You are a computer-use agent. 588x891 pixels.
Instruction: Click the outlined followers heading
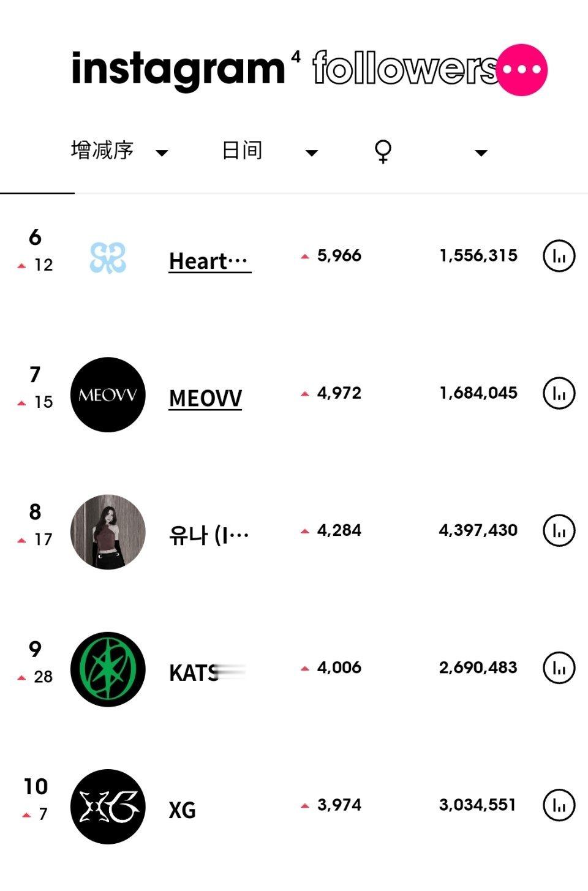click(x=405, y=67)
